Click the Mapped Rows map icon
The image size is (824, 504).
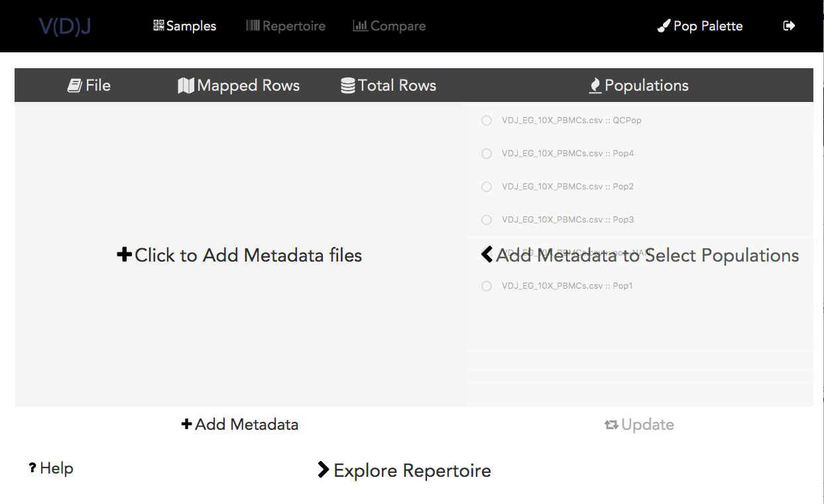[x=186, y=85]
